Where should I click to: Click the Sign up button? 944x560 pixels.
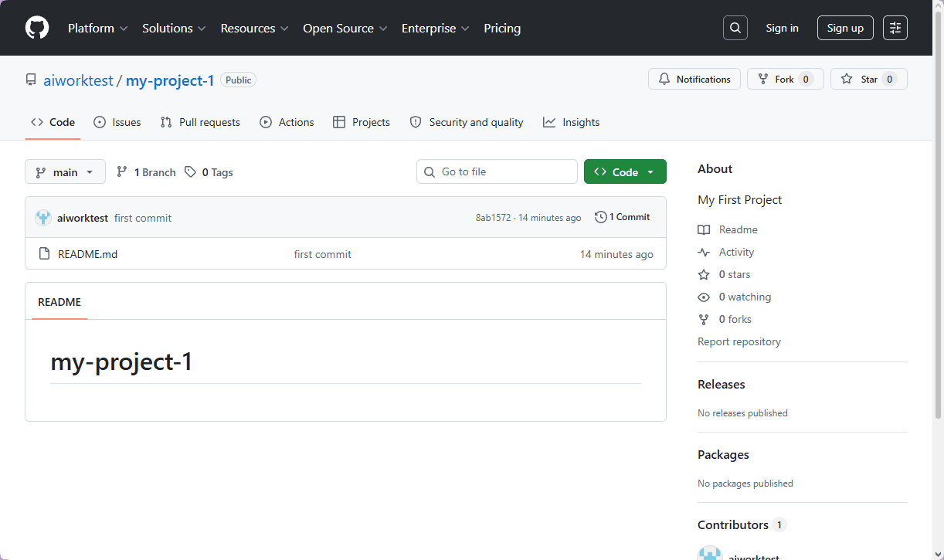coord(845,28)
